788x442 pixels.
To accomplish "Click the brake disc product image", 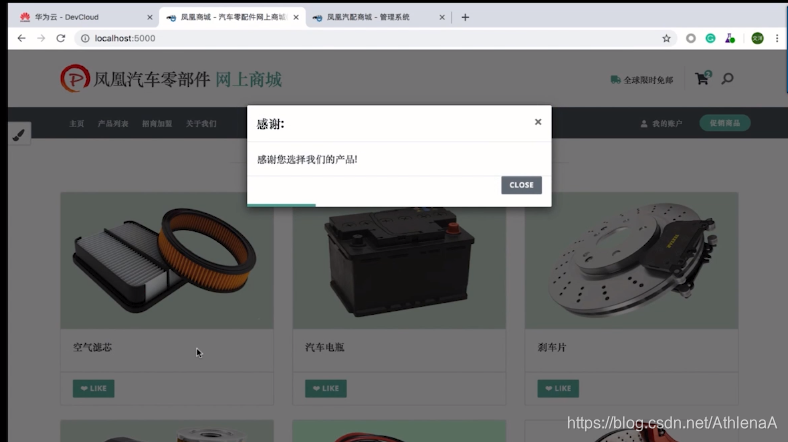I will coord(631,261).
